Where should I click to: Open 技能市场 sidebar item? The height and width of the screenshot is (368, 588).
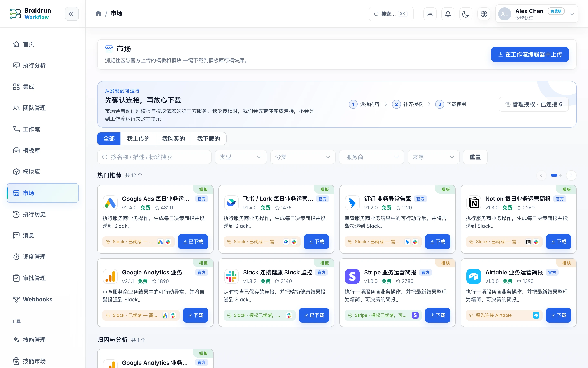[x=43, y=361]
